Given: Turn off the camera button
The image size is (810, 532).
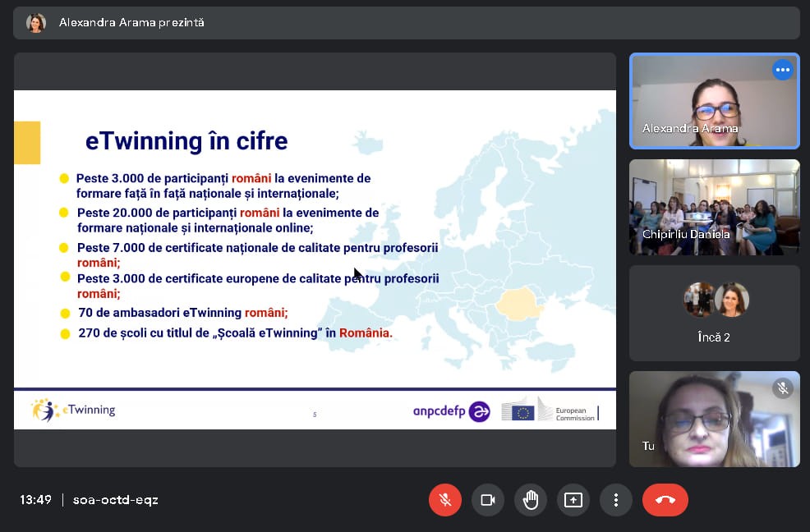Looking at the screenshot, I should click(x=488, y=500).
